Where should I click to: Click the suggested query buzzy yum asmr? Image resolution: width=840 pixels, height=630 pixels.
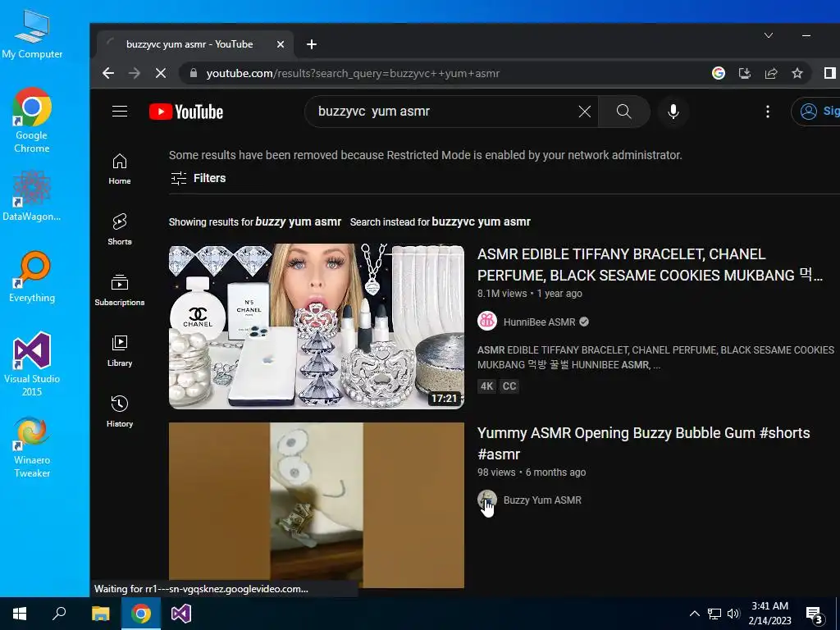(299, 221)
